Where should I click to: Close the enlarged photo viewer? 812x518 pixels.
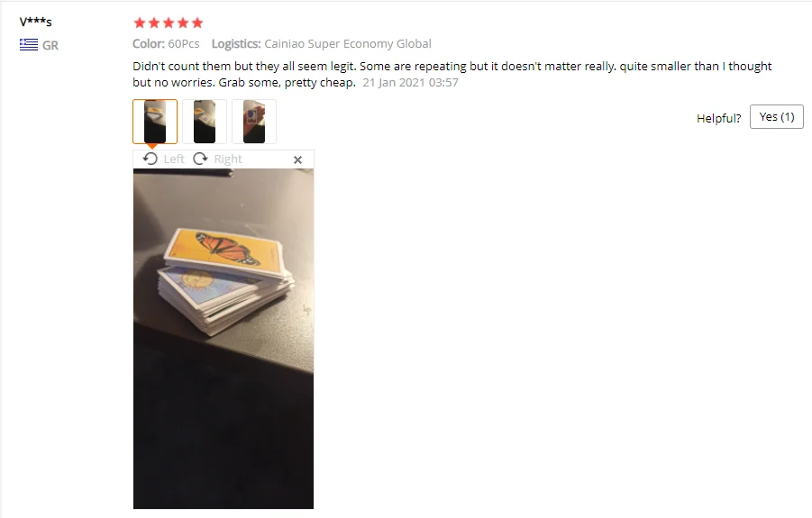[297, 159]
